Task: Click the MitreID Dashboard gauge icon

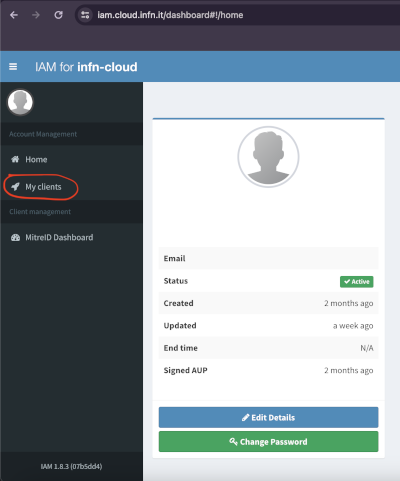Action: (15, 238)
